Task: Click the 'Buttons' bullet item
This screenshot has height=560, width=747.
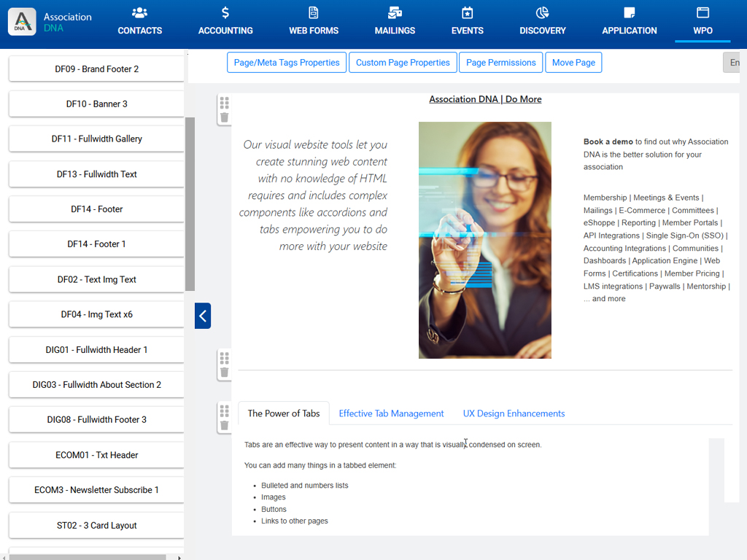Action: [274, 509]
